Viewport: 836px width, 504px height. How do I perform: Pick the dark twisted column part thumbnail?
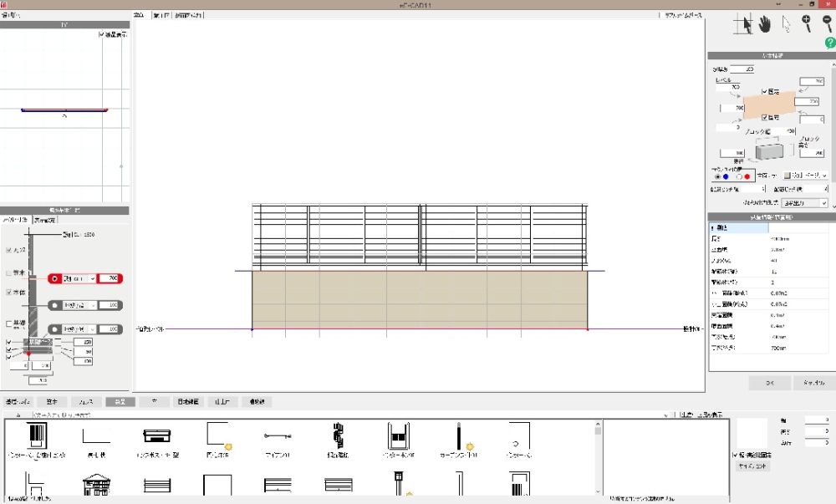[338, 435]
